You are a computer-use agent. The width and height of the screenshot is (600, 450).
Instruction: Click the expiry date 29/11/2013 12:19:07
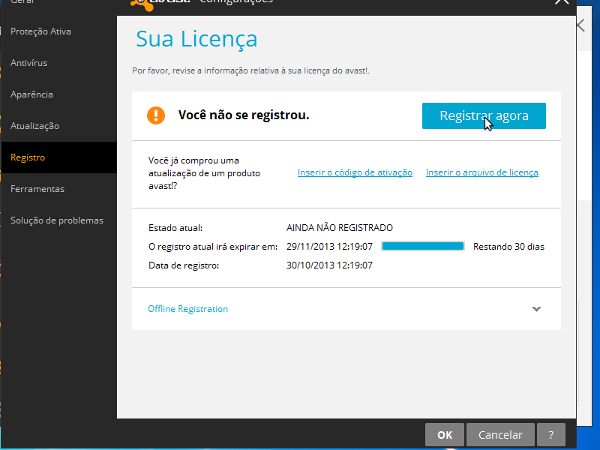(x=329, y=247)
